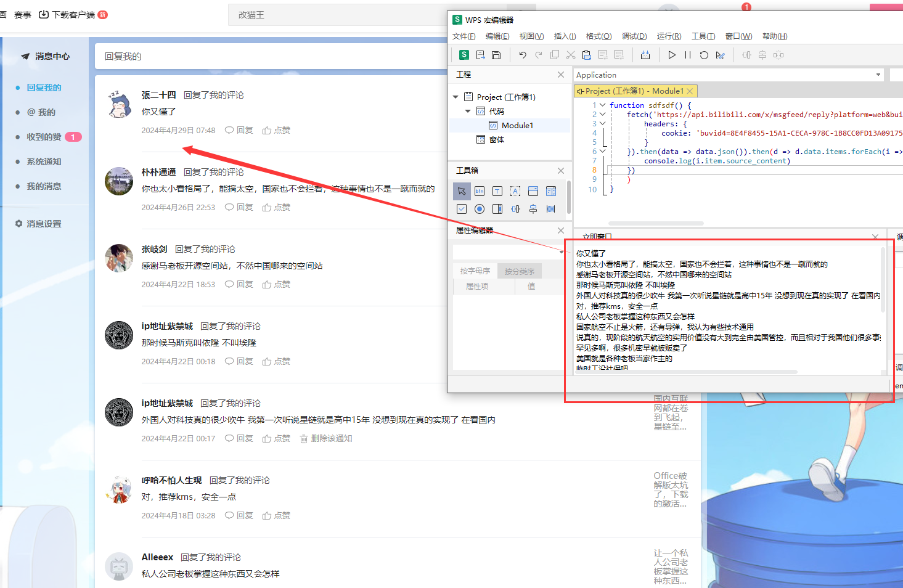Close the 属性编辑器 panel
The height and width of the screenshot is (588, 903).
click(x=561, y=231)
